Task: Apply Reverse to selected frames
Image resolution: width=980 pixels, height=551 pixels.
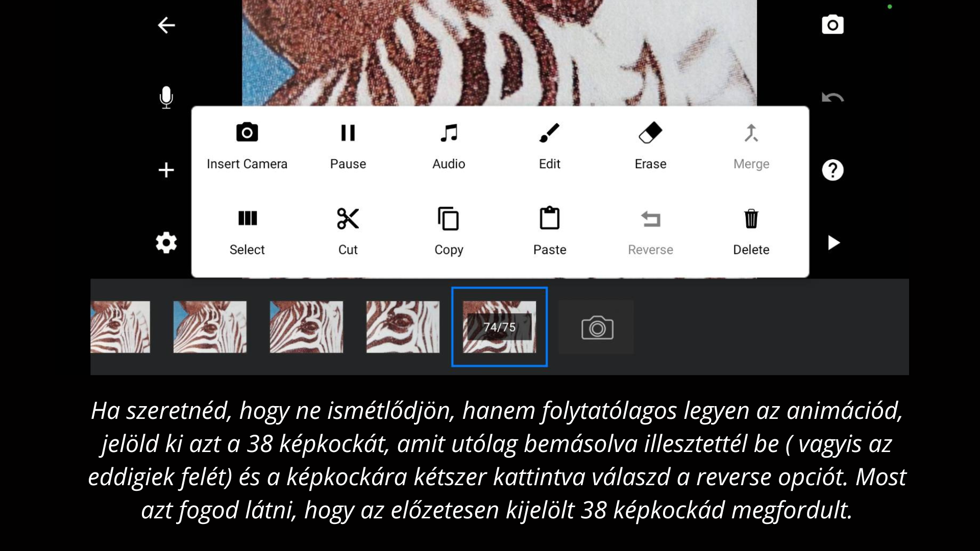Action: coord(650,231)
